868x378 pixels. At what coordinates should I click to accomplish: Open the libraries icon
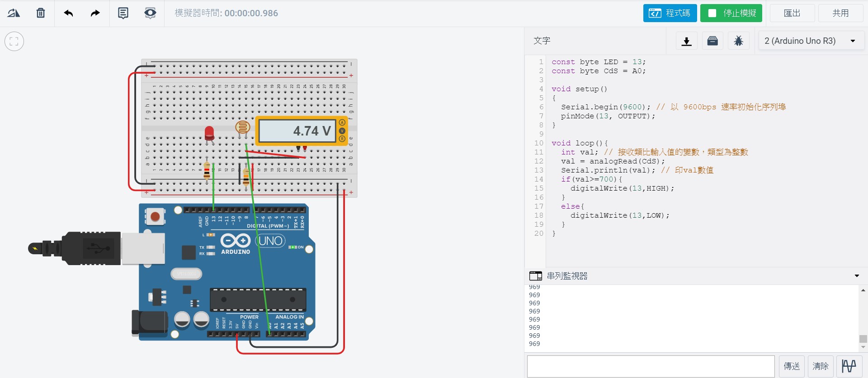pos(712,41)
